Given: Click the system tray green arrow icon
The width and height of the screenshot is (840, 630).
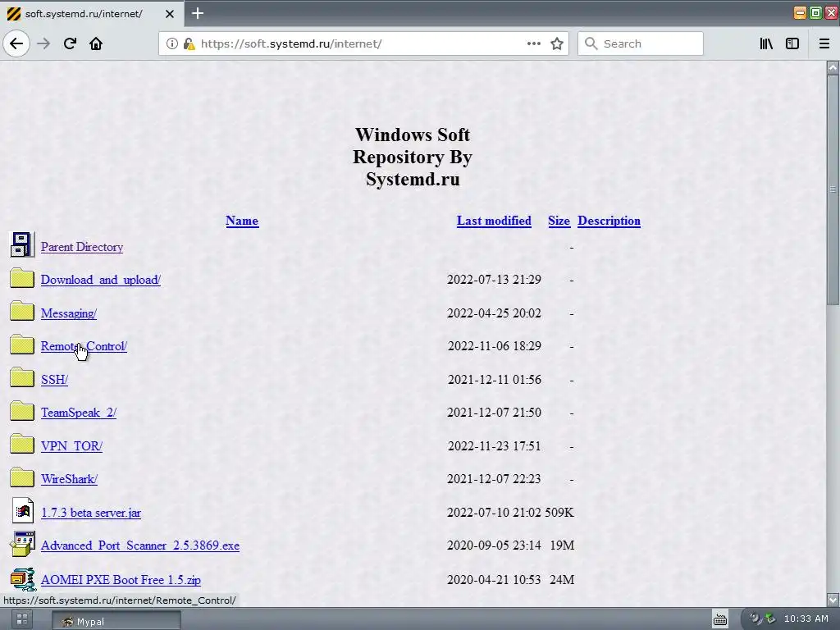Looking at the screenshot, I should point(770,619).
